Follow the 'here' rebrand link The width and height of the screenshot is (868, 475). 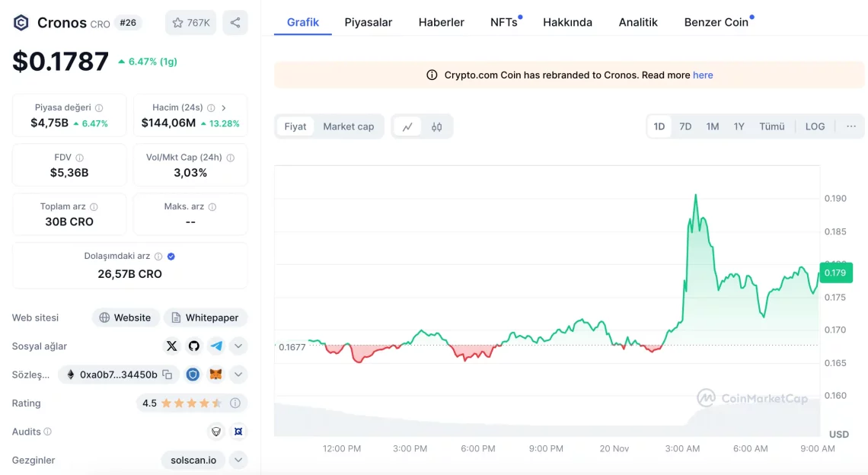point(703,75)
